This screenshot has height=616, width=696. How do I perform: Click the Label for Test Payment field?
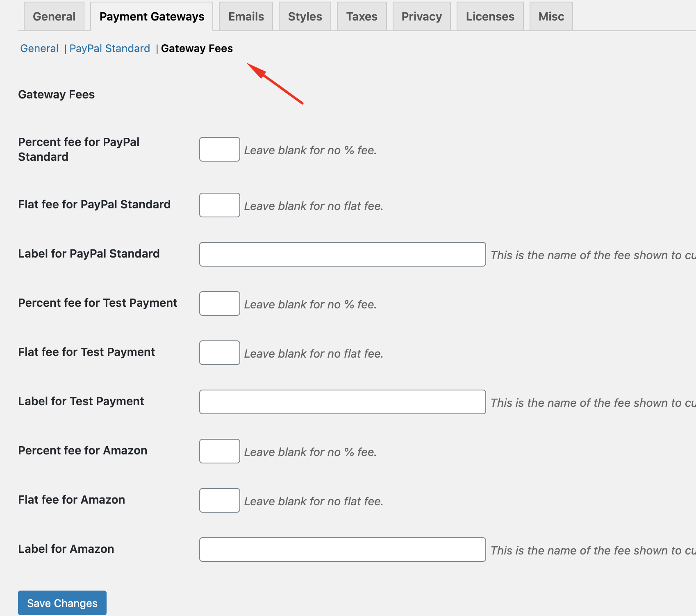tap(342, 402)
